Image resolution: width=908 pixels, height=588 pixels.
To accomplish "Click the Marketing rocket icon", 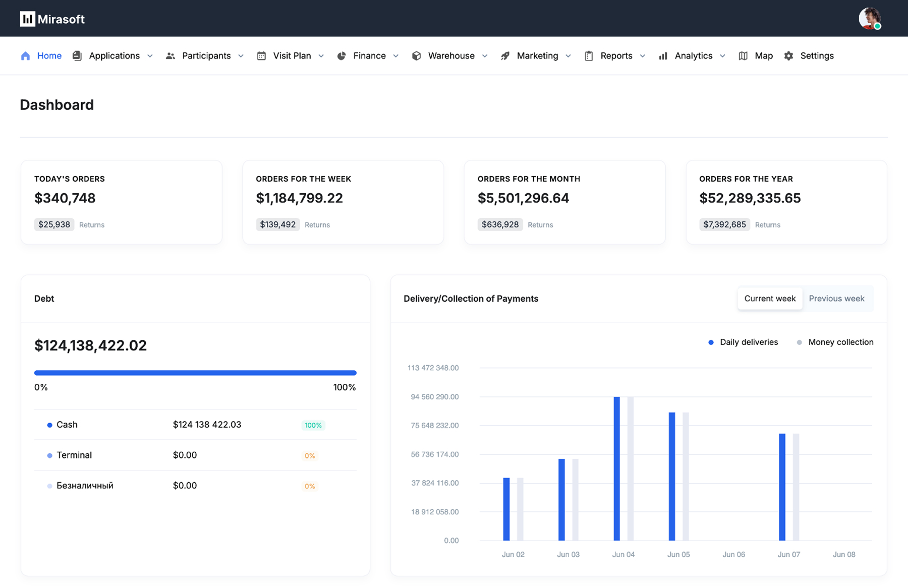I will pos(505,56).
